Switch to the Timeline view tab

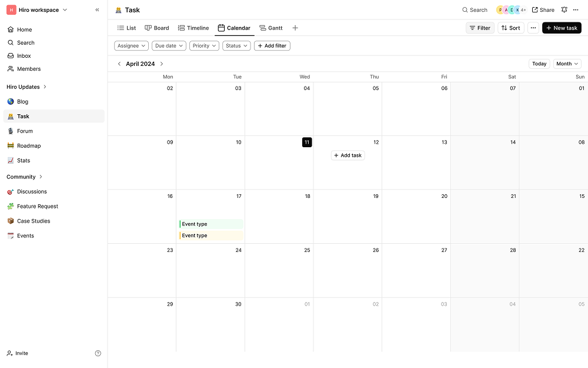(x=193, y=28)
